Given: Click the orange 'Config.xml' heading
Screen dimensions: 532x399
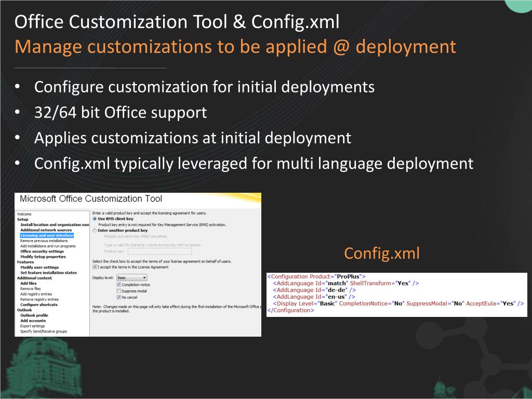Looking at the screenshot, I should pos(382,254).
